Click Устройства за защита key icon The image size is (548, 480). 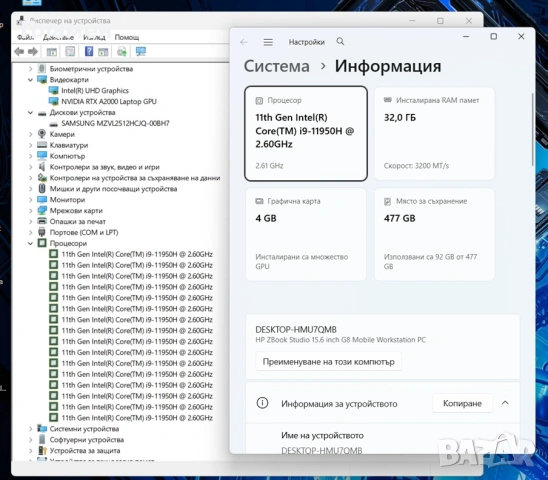coord(42,450)
